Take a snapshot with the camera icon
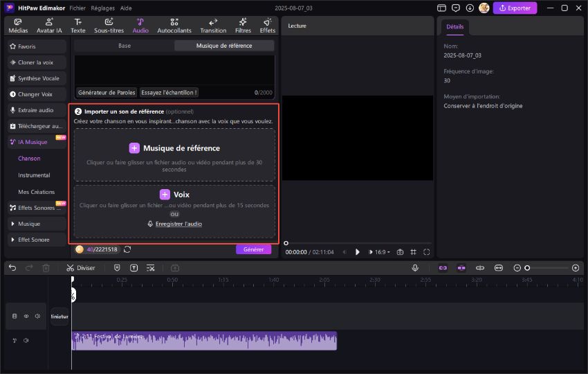Image resolution: width=588 pixels, height=374 pixels. pos(400,252)
